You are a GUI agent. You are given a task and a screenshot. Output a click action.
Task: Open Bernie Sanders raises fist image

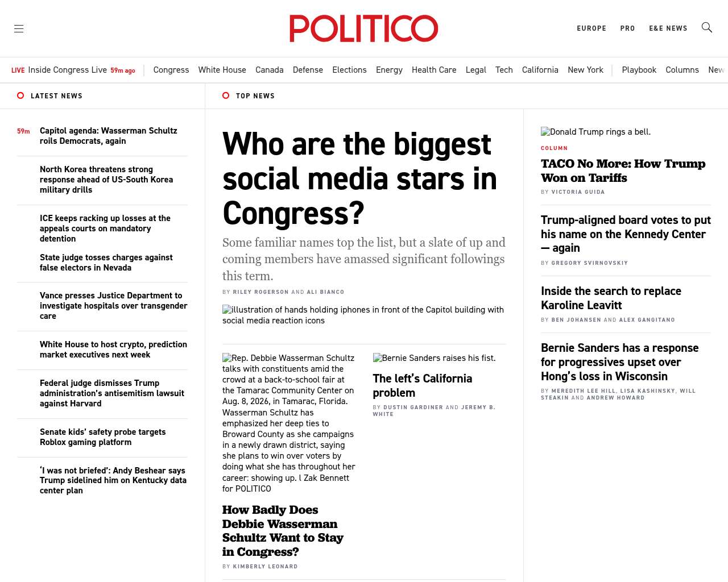click(434, 358)
